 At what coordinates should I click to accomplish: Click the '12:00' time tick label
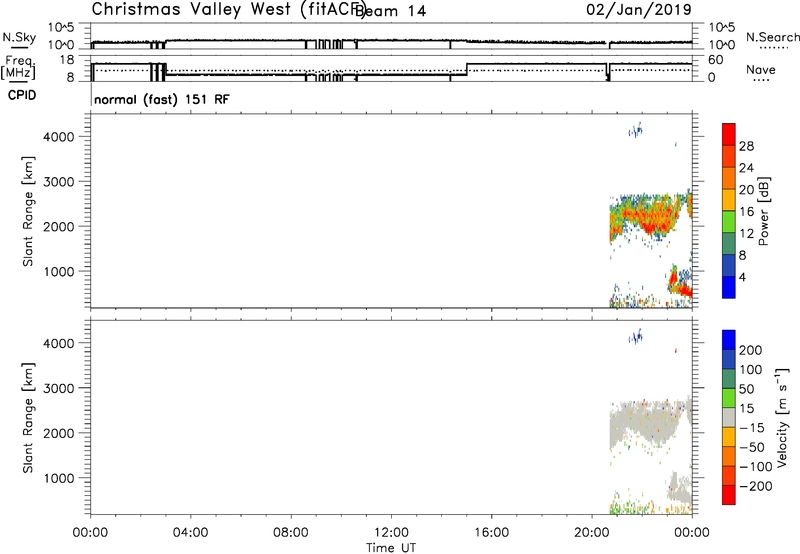click(x=391, y=533)
